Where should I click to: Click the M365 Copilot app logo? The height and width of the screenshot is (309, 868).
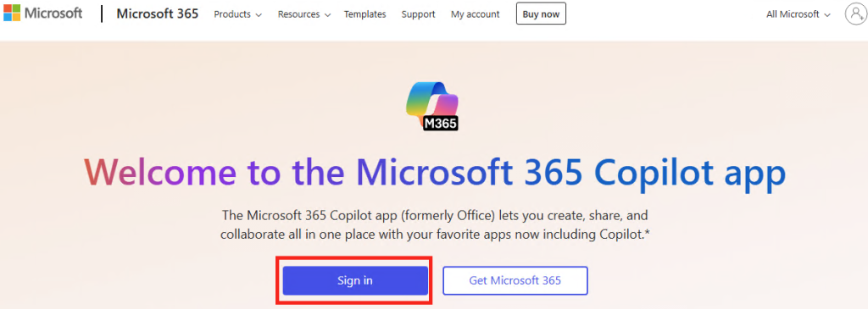pos(432,106)
